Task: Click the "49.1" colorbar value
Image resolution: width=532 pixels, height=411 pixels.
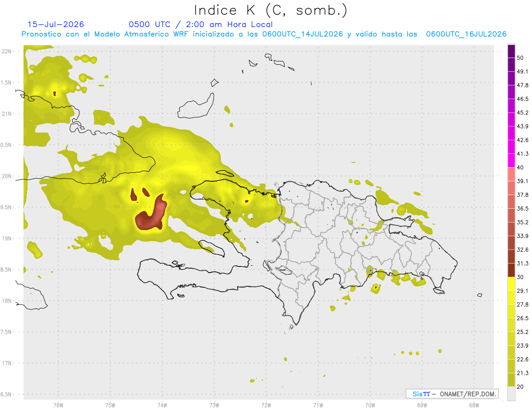Action: 523,71
